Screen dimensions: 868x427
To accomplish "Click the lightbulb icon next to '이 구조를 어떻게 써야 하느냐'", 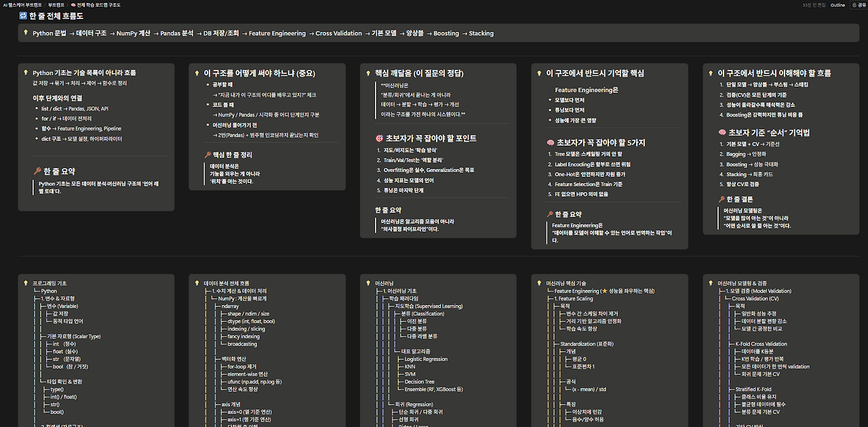I will point(197,73).
